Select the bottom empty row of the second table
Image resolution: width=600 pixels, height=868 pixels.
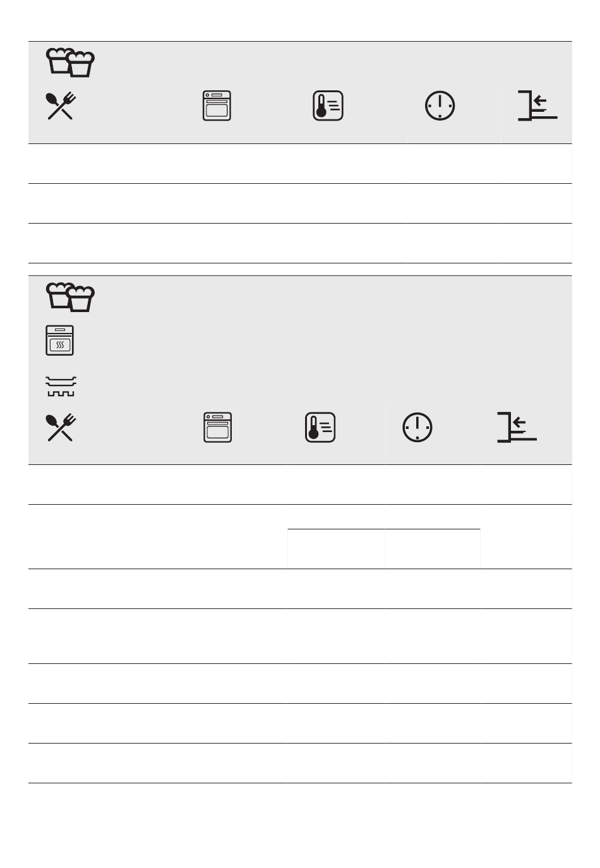point(300,763)
